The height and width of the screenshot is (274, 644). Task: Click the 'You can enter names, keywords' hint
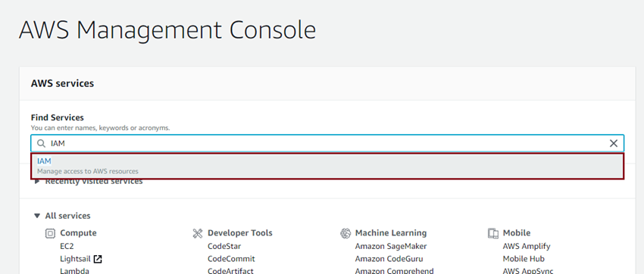(101, 128)
